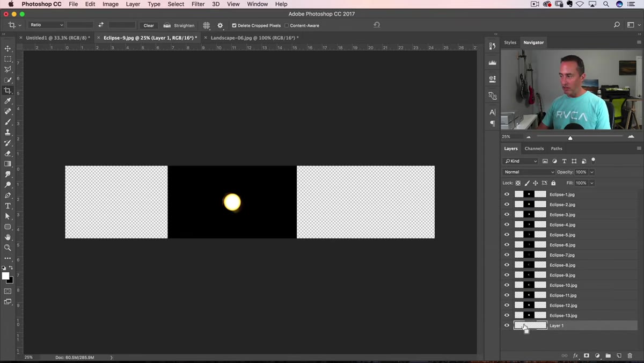The width and height of the screenshot is (644, 363).
Task: Select the Crop tool in toolbar
Action: (8, 90)
